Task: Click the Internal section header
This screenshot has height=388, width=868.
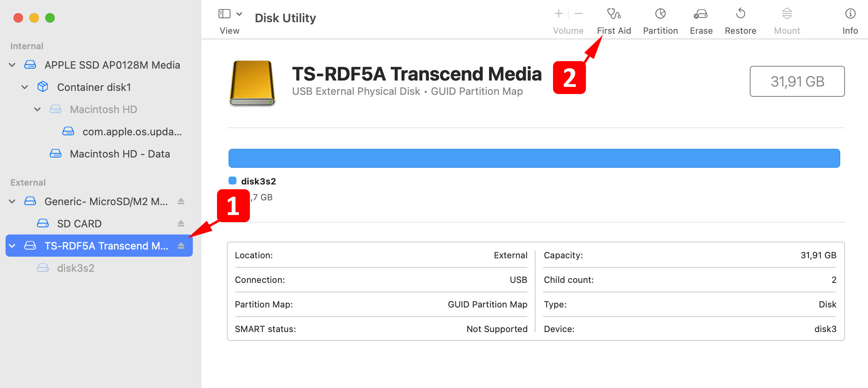Action: [x=27, y=46]
